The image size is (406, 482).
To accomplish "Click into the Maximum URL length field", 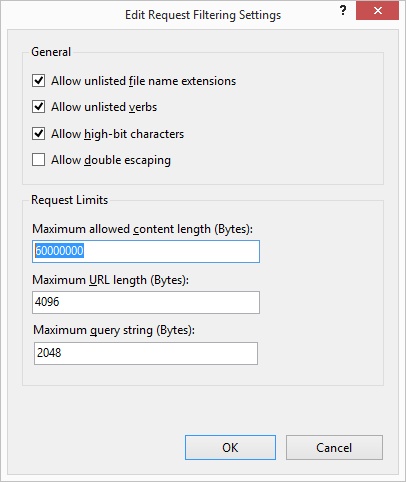I will [146, 302].
